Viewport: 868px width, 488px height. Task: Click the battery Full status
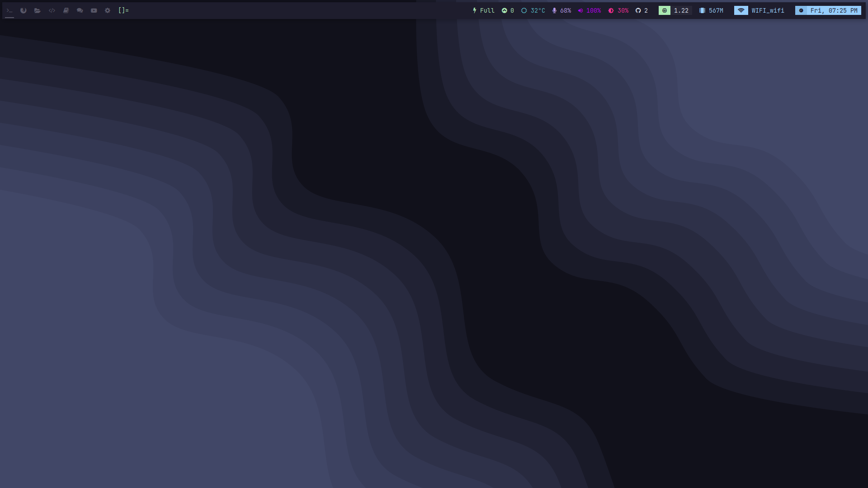click(483, 10)
